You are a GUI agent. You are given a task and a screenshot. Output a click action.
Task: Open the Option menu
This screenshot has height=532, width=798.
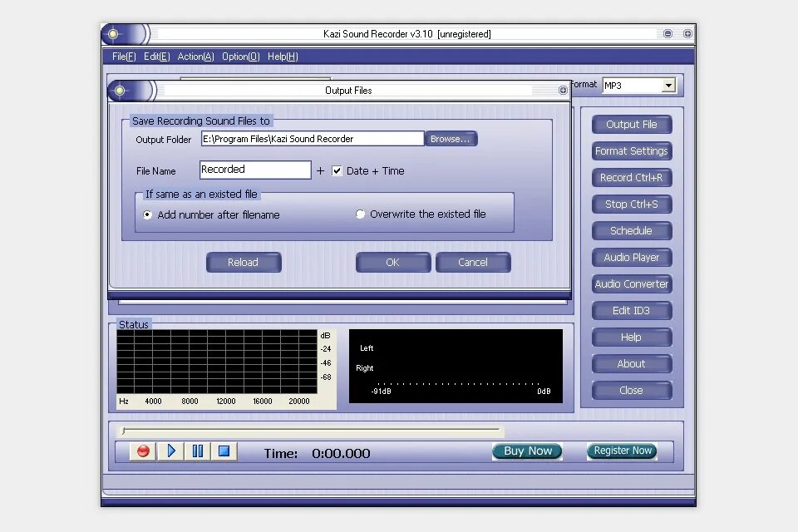241,57
